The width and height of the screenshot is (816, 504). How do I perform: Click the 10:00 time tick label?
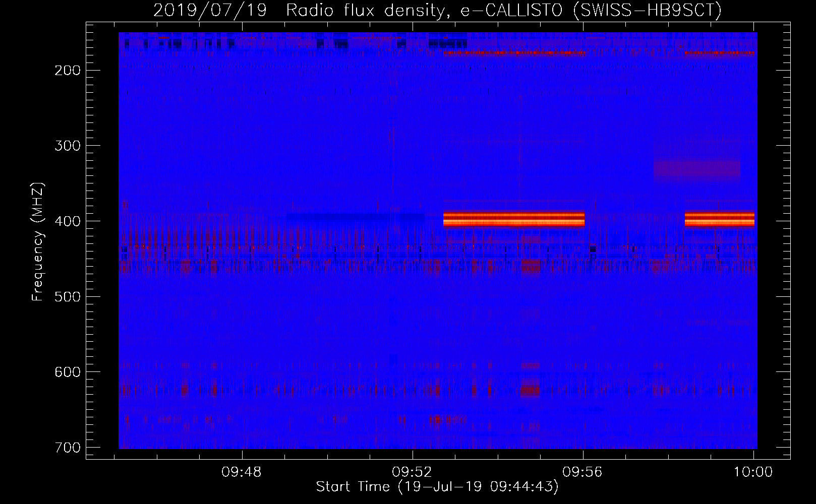coord(753,472)
